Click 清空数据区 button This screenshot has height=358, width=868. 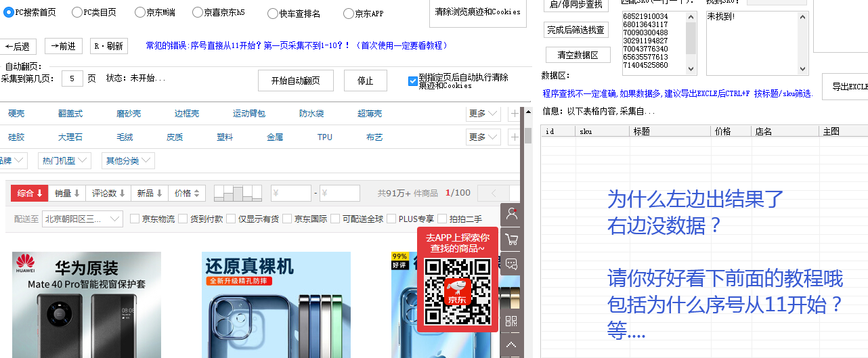(578, 55)
